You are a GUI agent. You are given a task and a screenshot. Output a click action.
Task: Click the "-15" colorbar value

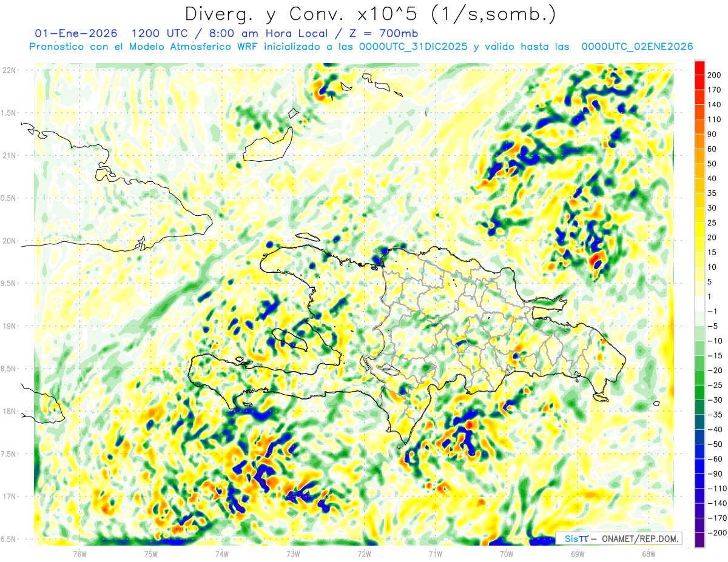pyautogui.click(x=716, y=356)
